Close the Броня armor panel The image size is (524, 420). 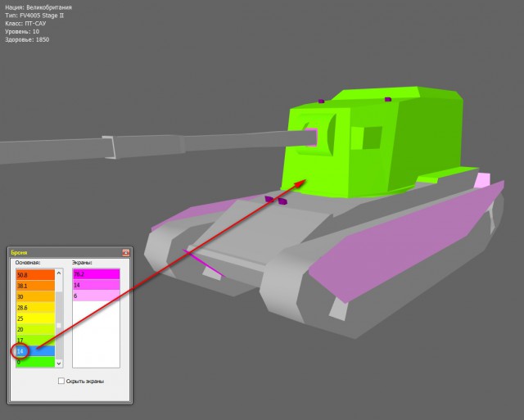tap(125, 253)
